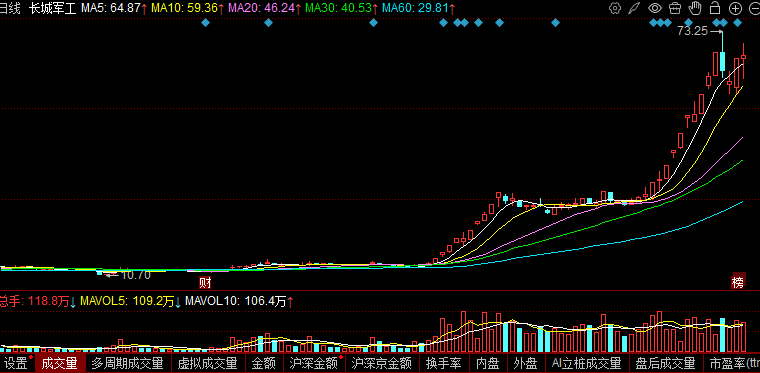Select the 金额 tab
Viewport: 760px width, 373px height.
[x=264, y=363]
